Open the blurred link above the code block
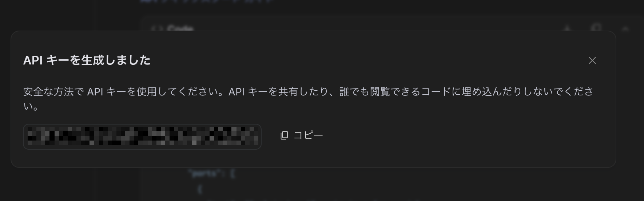This screenshot has height=201, width=644. pos(207,1)
